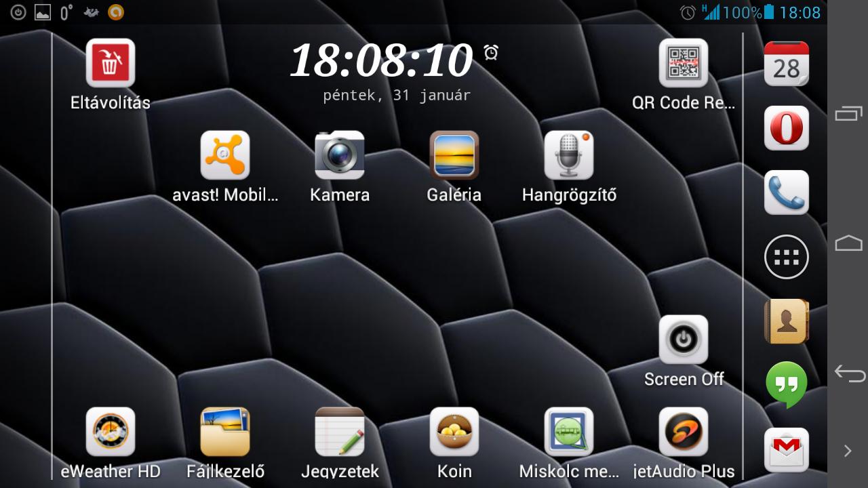Launch Hangouts from the dock

[787, 385]
